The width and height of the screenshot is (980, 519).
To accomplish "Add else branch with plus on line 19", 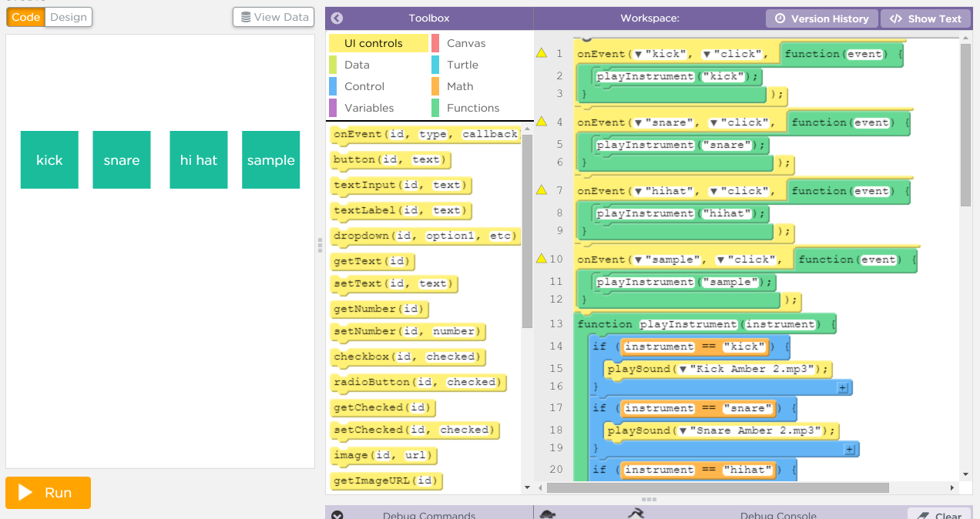I will (850, 449).
